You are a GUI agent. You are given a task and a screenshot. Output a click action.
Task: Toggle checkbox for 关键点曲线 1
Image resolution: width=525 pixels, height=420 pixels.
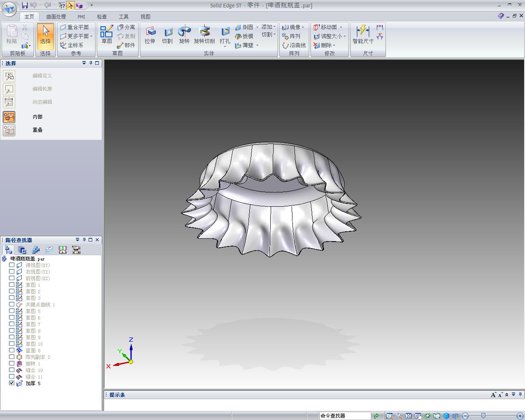[x=12, y=304]
